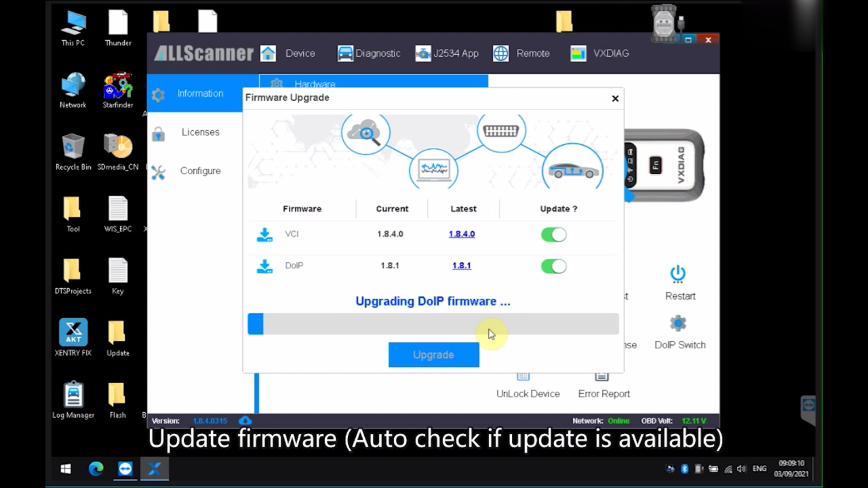Open TeamViewer from the taskbar
This screenshot has height=488, width=868.
pos(125,469)
